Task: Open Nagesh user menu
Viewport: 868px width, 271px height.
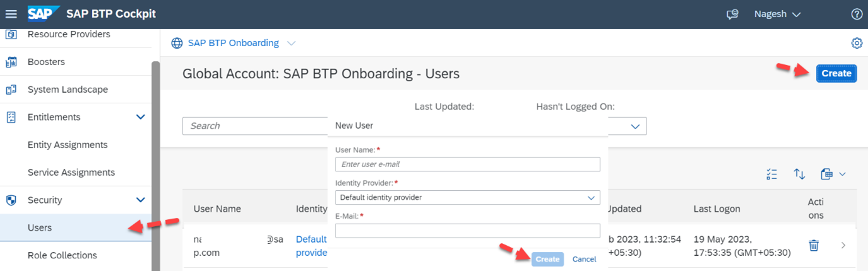Action: [777, 14]
